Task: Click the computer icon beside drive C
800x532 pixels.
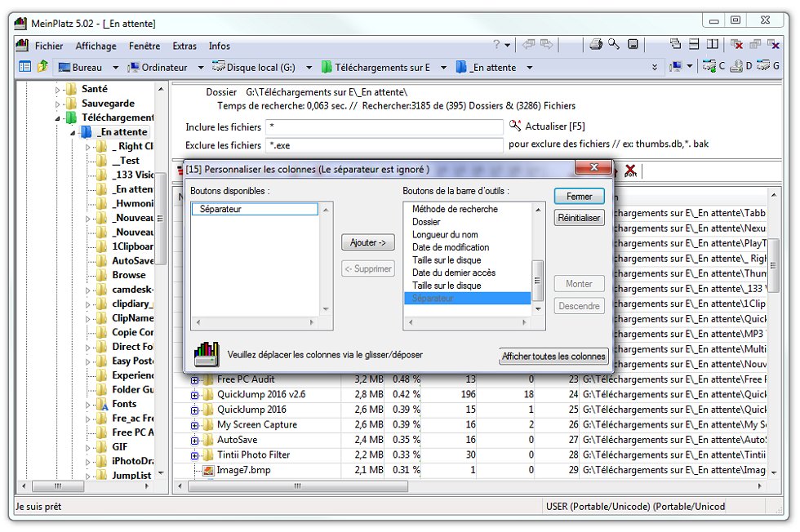Action: [677, 66]
